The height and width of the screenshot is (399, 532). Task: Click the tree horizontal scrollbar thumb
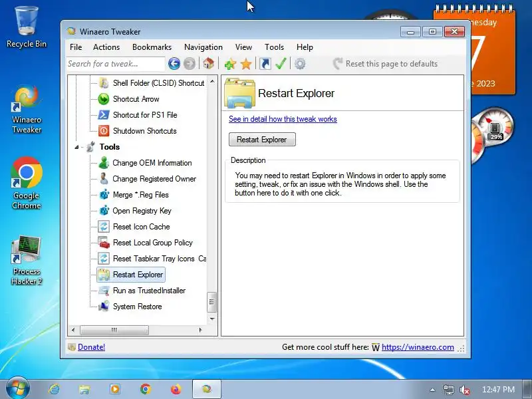(114, 330)
